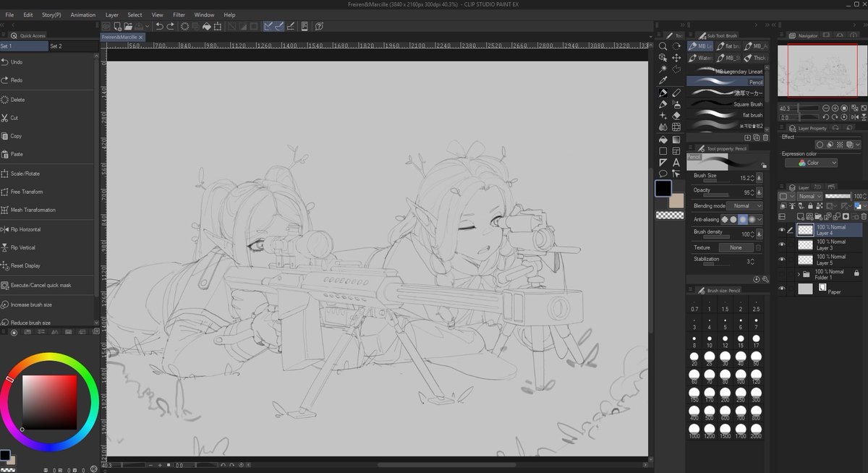
Task: Open the Save dropdown arrow in command bar
Action: (x=147, y=27)
